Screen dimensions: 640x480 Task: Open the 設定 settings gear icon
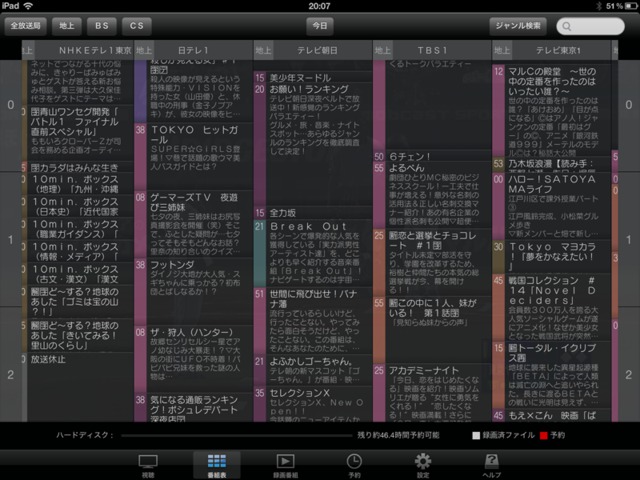click(423, 461)
